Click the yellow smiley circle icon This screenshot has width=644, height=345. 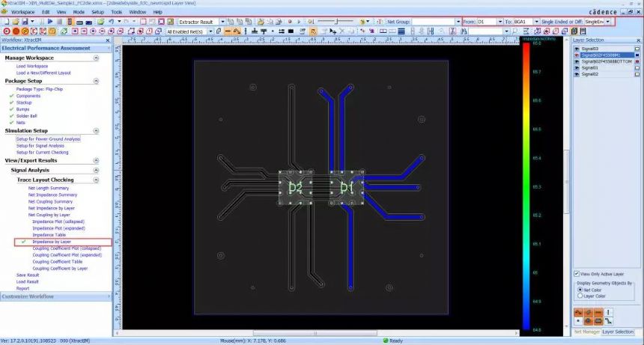pyautogui.click(x=25, y=31)
